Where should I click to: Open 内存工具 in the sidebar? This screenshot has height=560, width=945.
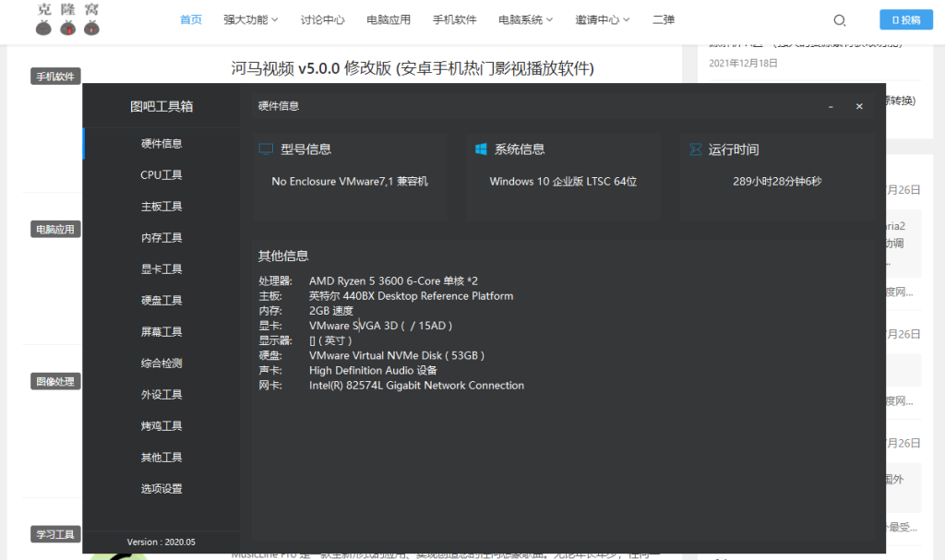(x=161, y=237)
